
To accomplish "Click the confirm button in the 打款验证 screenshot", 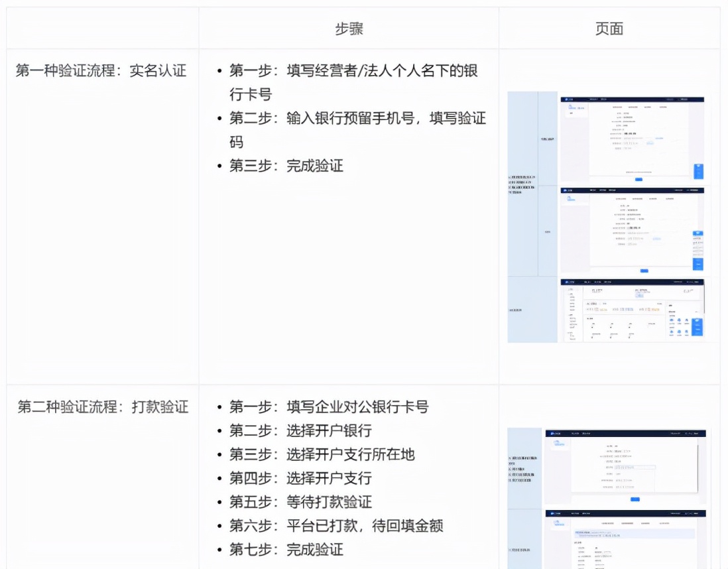I will (x=634, y=499).
